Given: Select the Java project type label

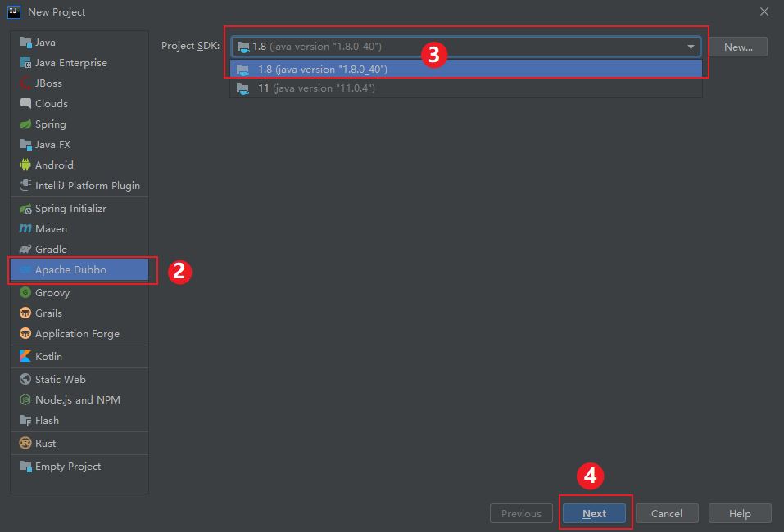Looking at the screenshot, I should (45, 43).
